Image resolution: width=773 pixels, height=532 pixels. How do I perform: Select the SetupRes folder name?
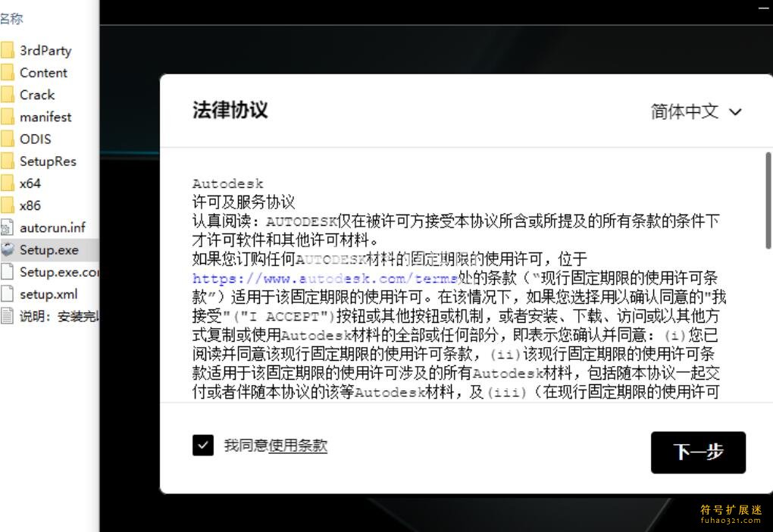[48, 161]
